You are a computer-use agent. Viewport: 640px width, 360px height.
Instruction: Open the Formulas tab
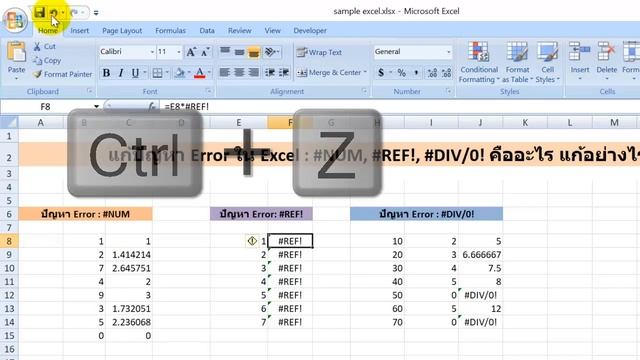(170, 31)
